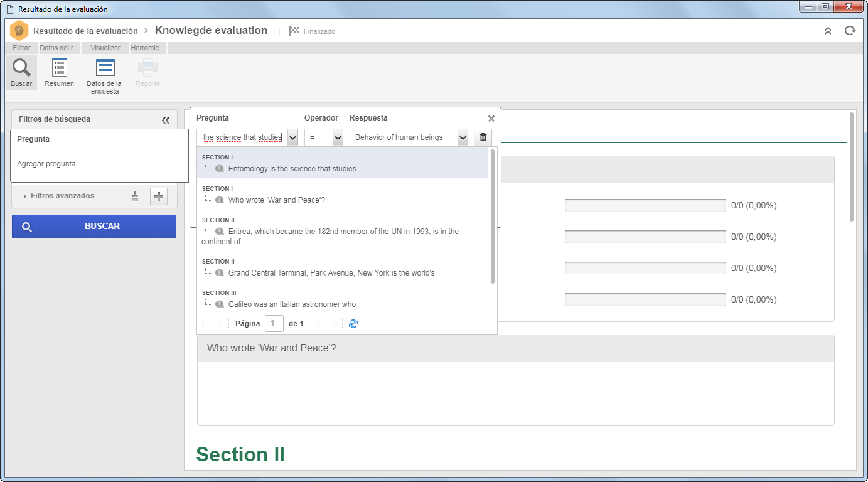Click the blue BUSCAR button
This screenshot has height=482, width=868.
pos(94,227)
